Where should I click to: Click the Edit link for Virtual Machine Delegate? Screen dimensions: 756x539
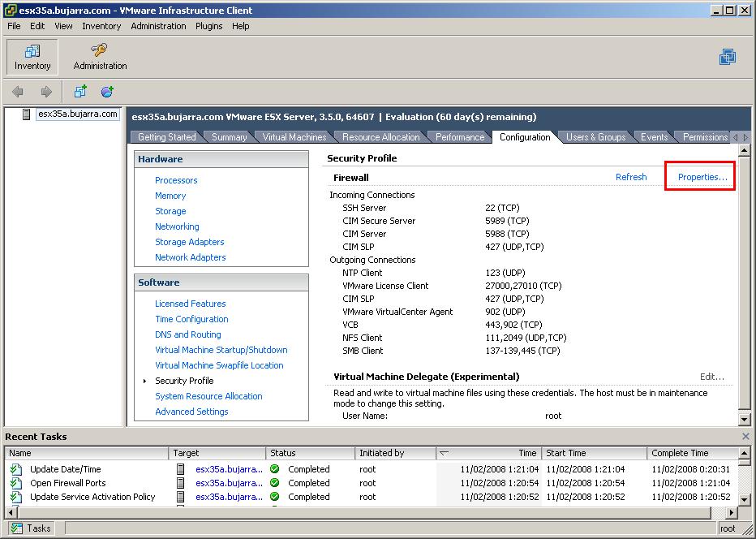tap(711, 377)
